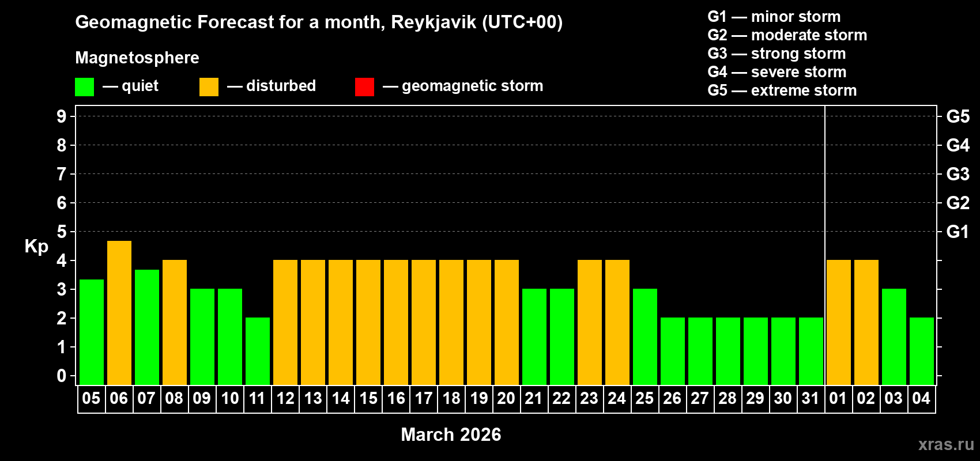Click the green bar for day 07
The width and height of the screenshot is (980, 461).
[x=147, y=327]
